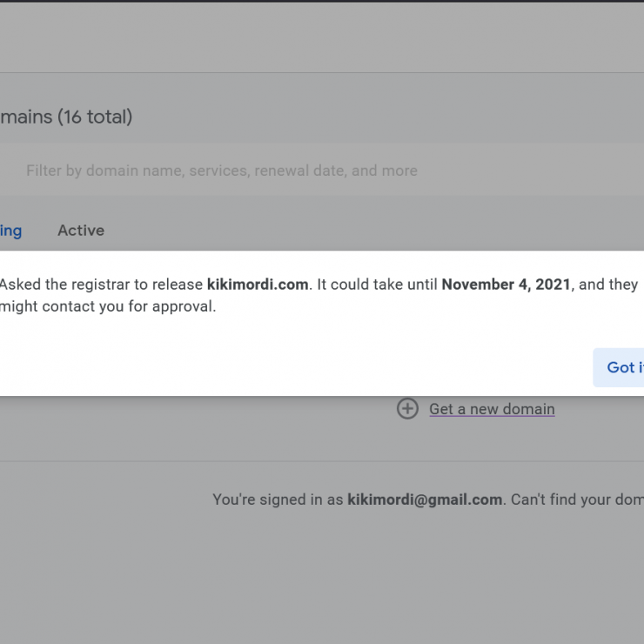Click the 'You're signed in as' text
The image size is (644, 644).
click(x=278, y=500)
